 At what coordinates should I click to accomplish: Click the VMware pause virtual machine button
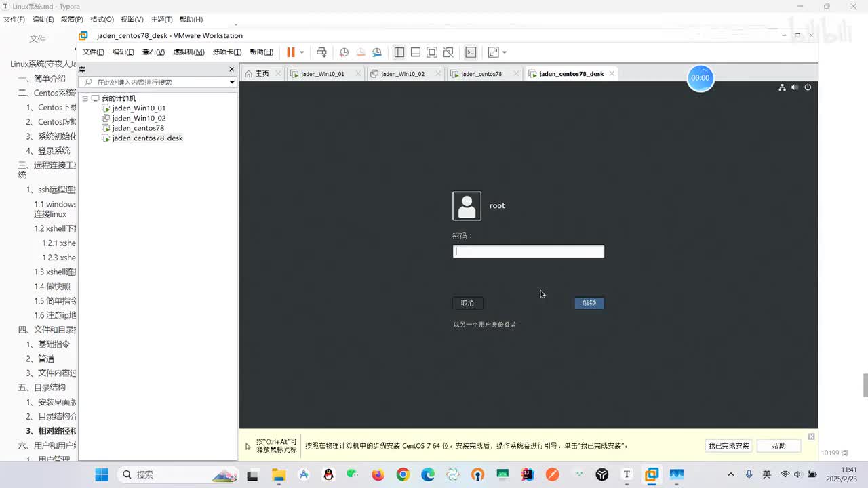click(291, 52)
